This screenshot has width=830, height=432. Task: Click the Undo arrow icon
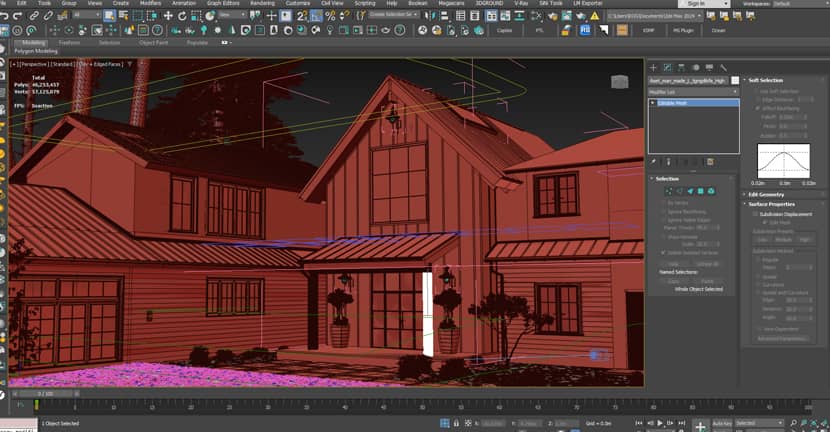[6, 15]
